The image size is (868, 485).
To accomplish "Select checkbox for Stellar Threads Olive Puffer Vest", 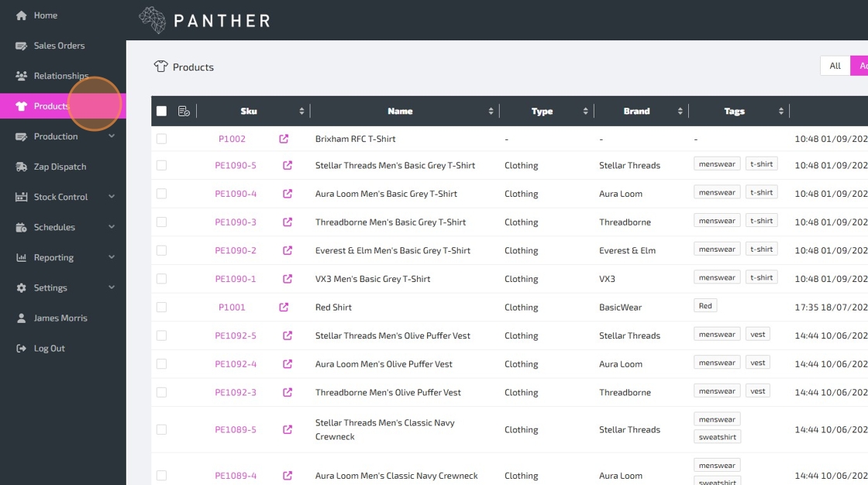I will [162, 335].
